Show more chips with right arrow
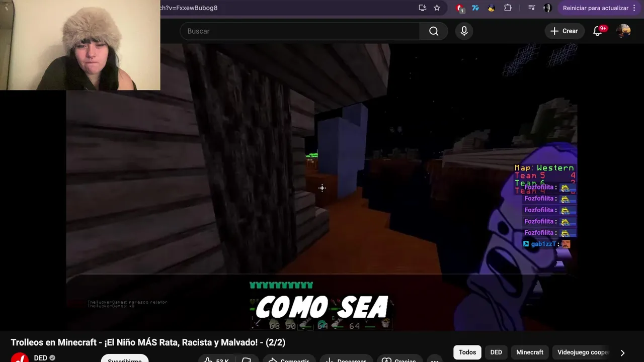The height and width of the screenshot is (362, 644). (622, 352)
